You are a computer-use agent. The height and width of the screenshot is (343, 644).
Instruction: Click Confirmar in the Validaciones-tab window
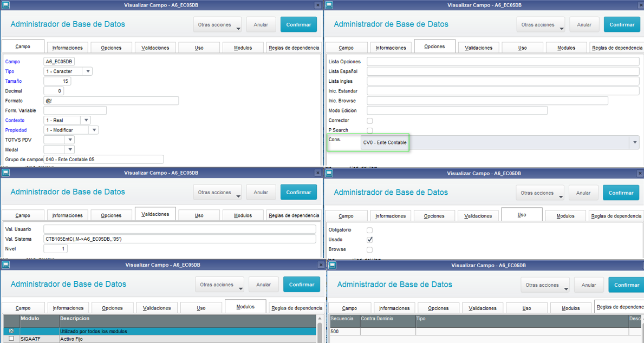coord(298,193)
